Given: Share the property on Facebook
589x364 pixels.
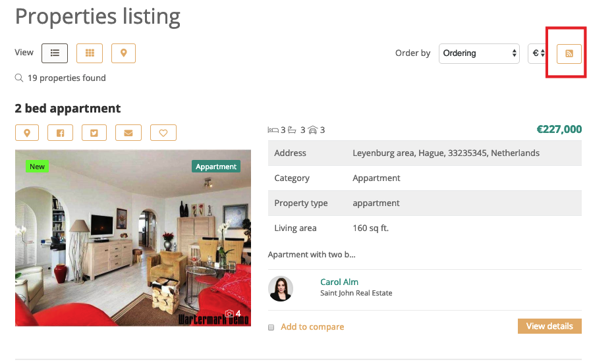Looking at the screenshot, I should (x=61, y=133).
